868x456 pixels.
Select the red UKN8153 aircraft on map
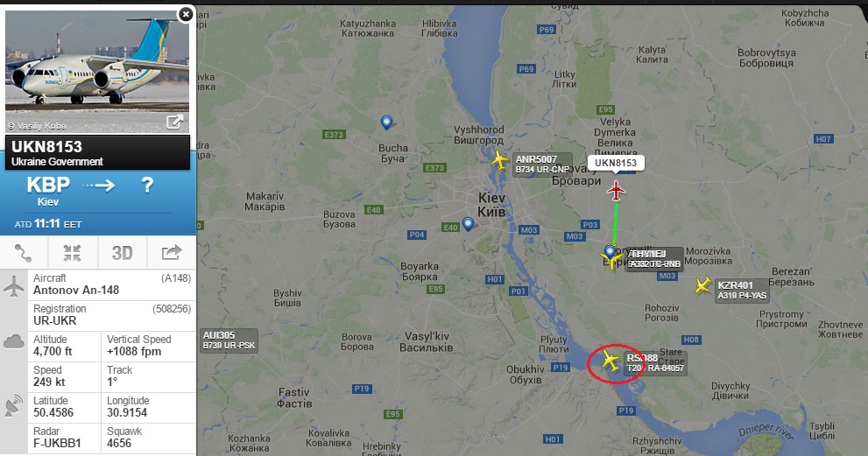pyautogui.click(x=616, y=191)
